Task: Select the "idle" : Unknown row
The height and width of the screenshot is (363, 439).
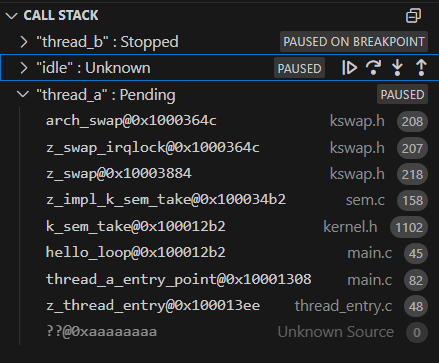Action: (219, 68)
